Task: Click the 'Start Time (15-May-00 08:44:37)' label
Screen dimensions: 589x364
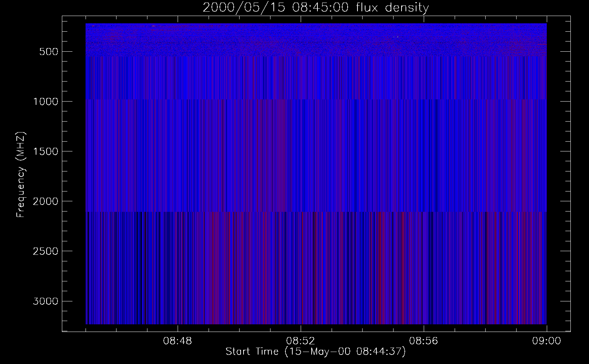Action: 316,352
